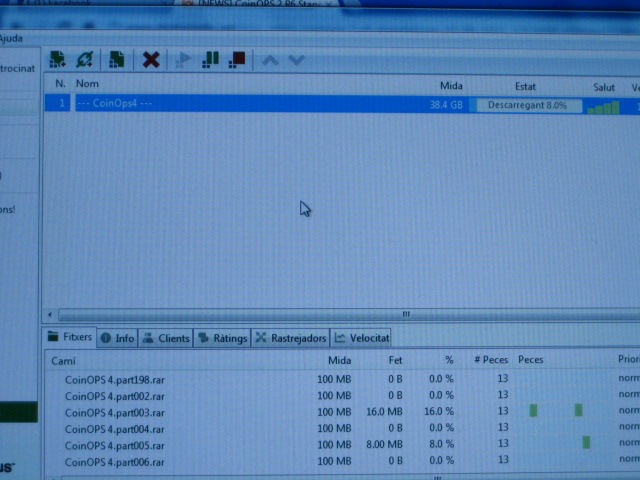This screenshot has height=480, width=640.
Task: Sort files by the % column
Action: 449,360
